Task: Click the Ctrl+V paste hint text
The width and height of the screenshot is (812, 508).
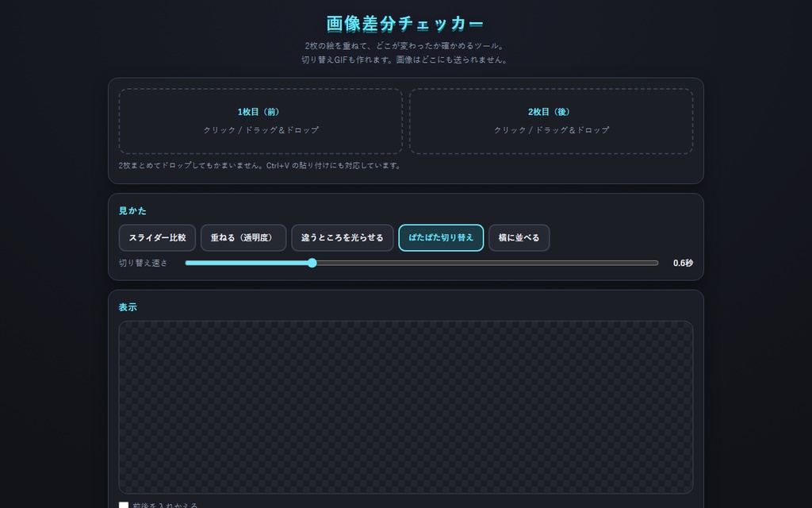Action: click(x=260, y=166)
